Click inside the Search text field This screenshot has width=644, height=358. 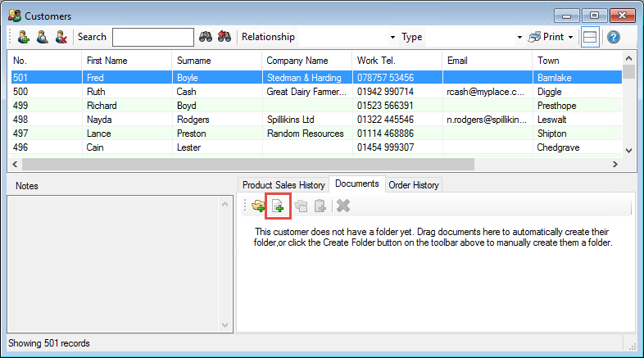[x=153, y=37]
